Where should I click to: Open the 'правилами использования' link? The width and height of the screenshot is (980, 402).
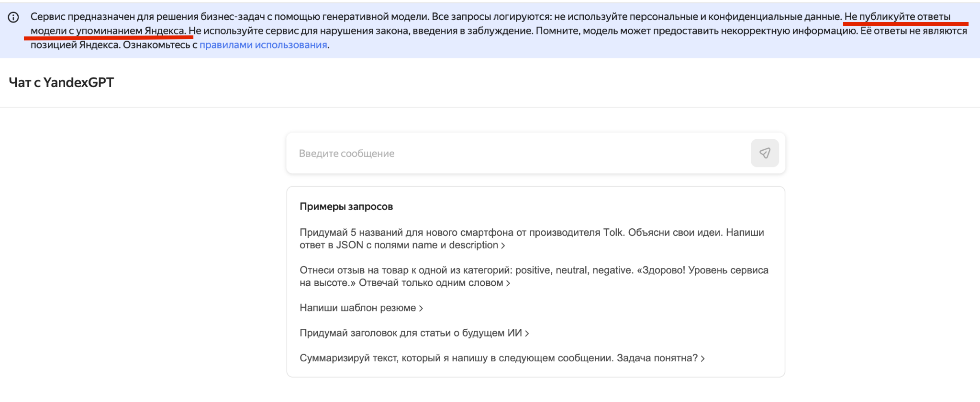click(263, 45)
